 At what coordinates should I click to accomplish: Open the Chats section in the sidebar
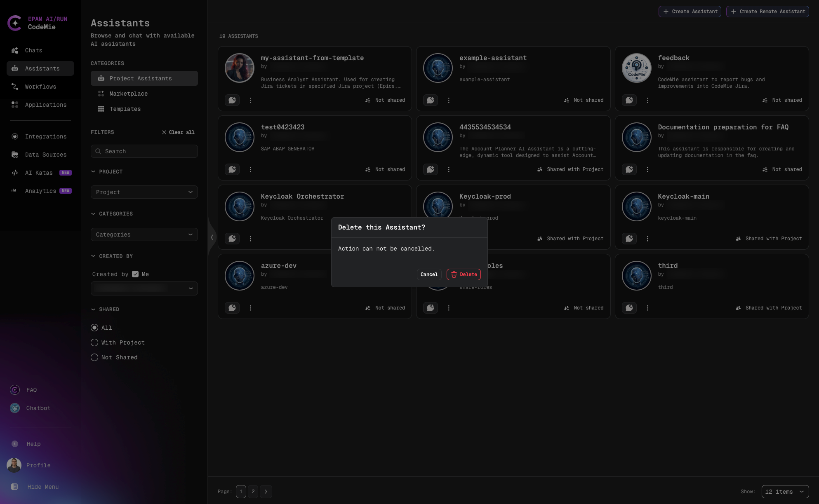(34, 50)
